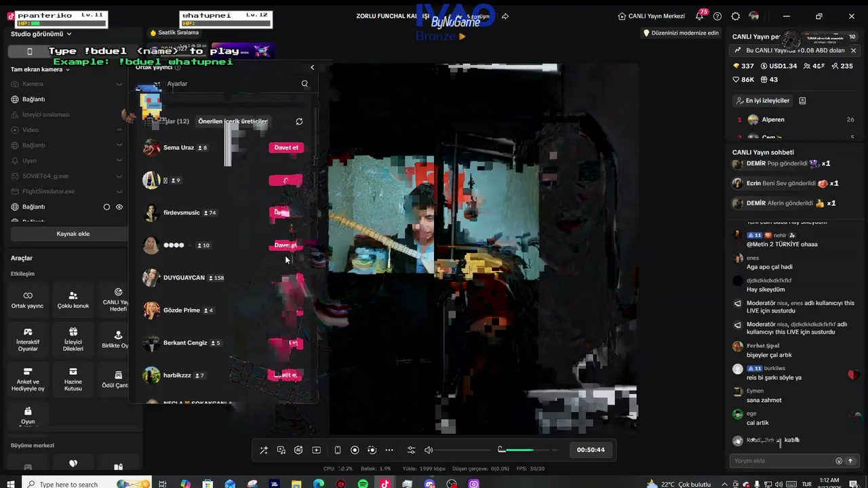
Task: Click Düzeninizi modernize edin suggestion
Action: [680, 33]
